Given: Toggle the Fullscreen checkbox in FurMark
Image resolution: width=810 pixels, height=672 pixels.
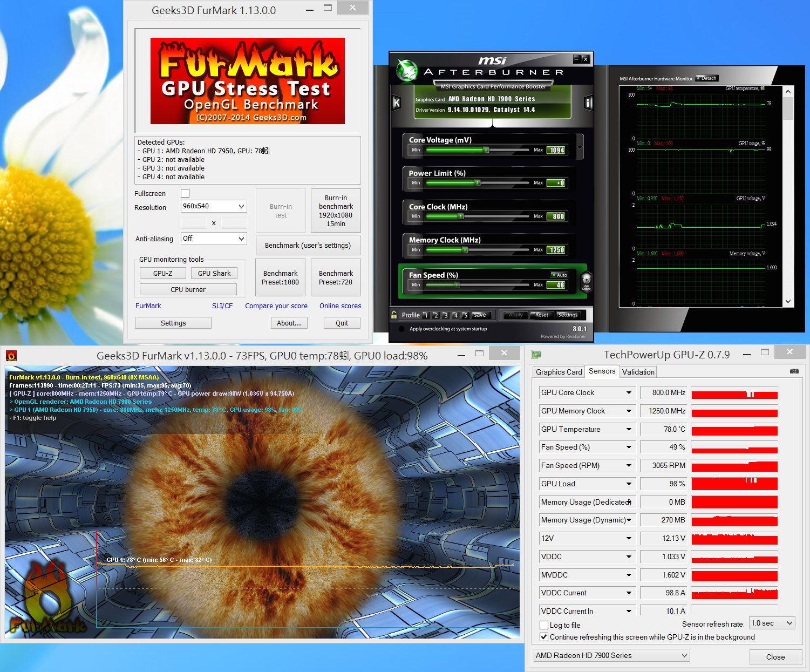Looking at the screenshot, I should coord(185,193).
